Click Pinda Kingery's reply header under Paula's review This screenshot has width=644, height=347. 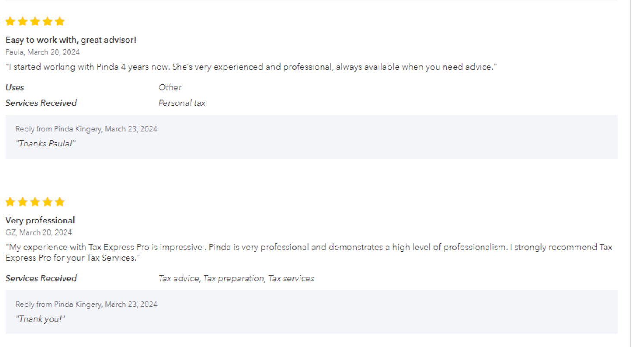(x=86, y=129)
